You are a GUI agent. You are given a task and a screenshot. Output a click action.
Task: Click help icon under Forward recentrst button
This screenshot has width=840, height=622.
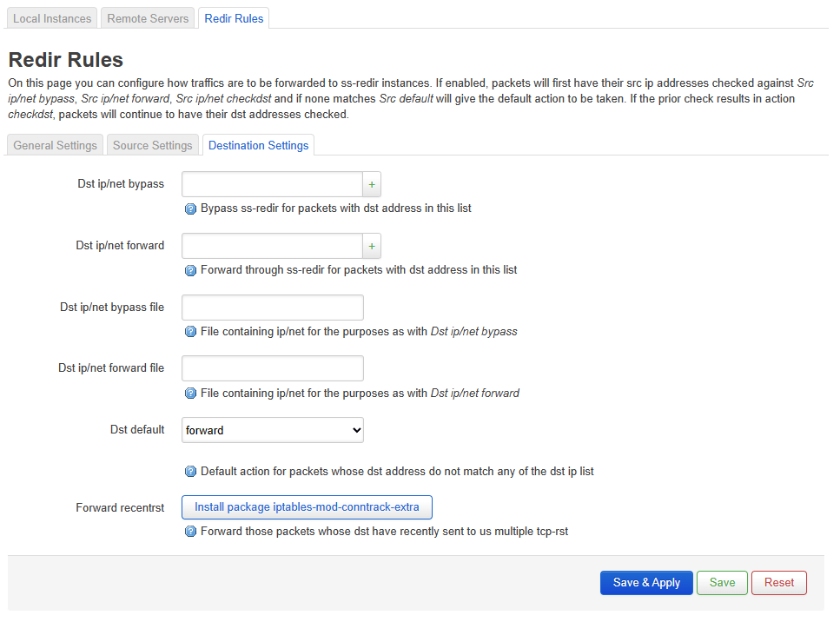(191, 532)
